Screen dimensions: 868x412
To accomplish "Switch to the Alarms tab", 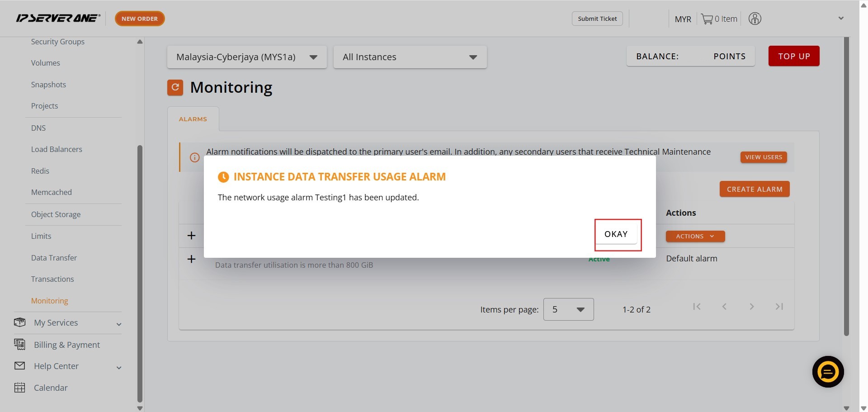I will pos(193,119).
